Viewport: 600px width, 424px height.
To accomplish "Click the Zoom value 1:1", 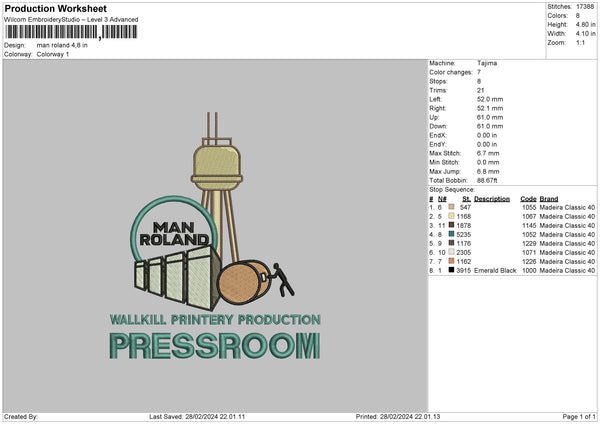I will click(580, 43).
